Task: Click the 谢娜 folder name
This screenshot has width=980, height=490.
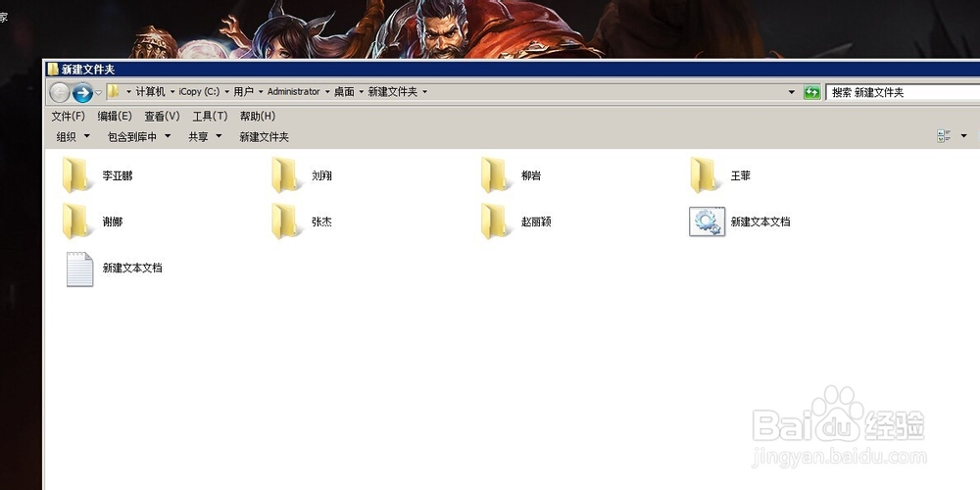Action: pyautogui.click(x=113, y=221)
